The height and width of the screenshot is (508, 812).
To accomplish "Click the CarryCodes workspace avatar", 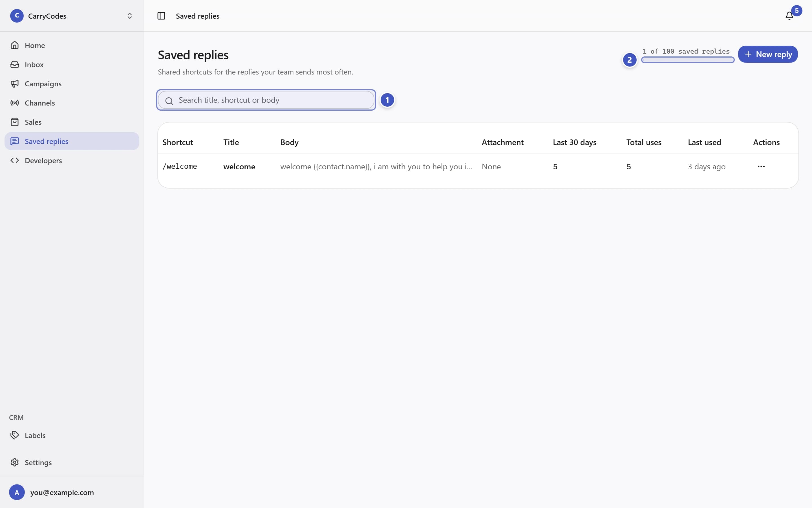I will 17,16.
